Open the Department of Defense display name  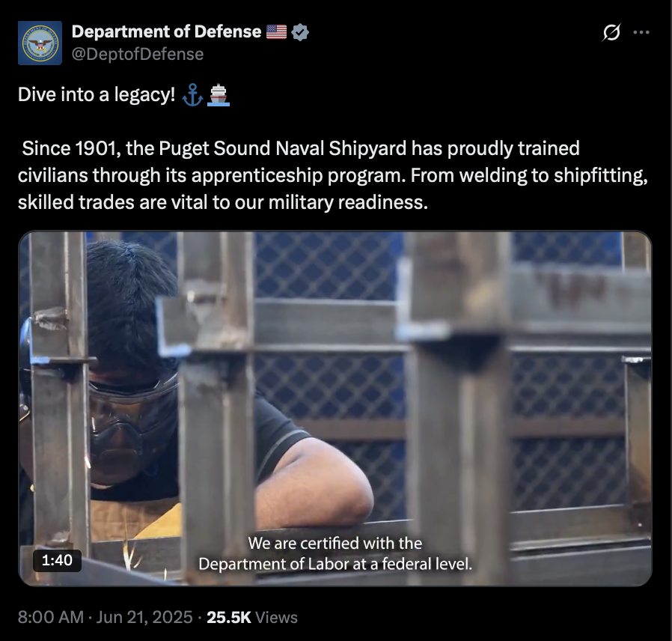click(x=166, y=31)
